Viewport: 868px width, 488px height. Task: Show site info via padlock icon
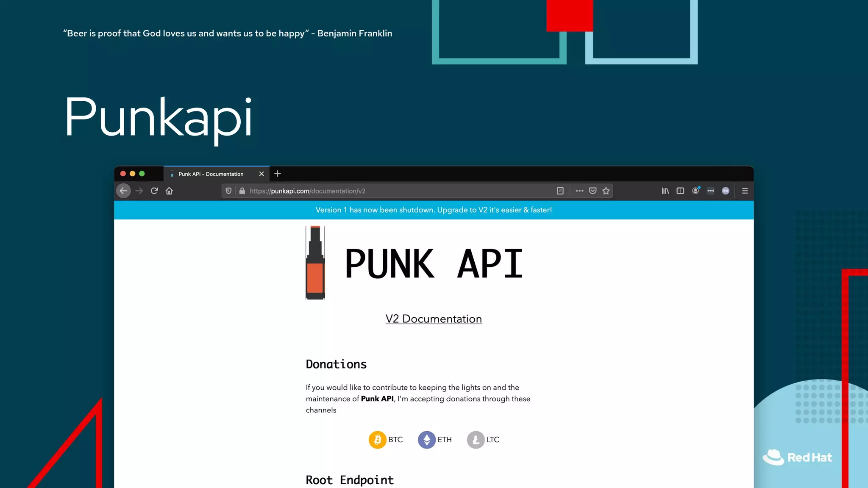pyautogui.click(x=242, y=191)
